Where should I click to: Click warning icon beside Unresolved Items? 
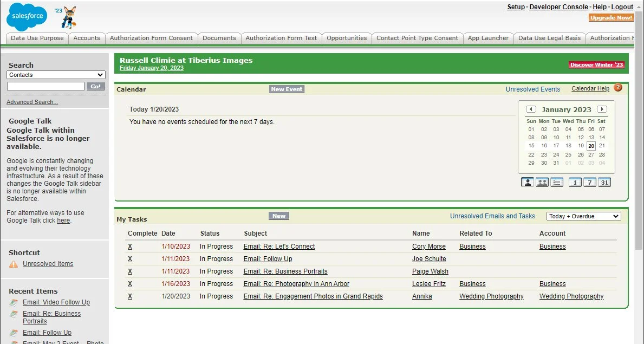14,264
